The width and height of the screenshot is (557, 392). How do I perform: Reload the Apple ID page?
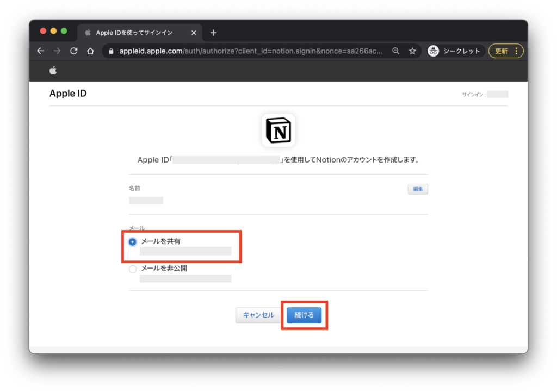pyautogui.click(x=74, y=51)
